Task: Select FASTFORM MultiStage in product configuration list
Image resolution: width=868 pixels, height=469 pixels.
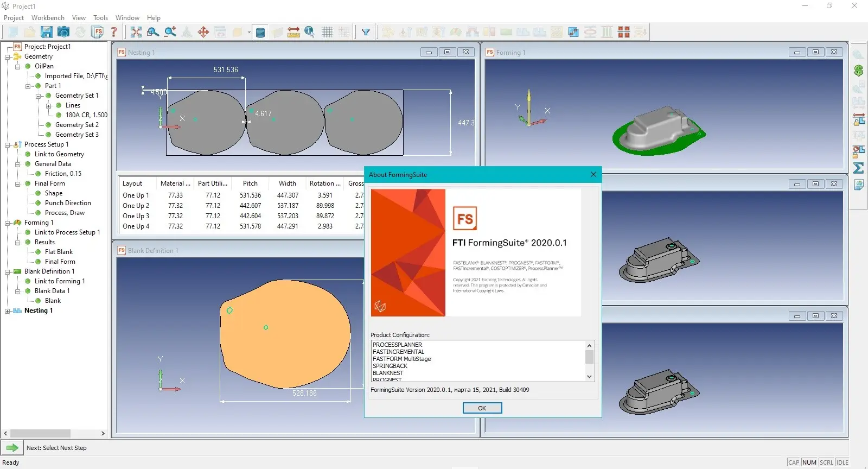Action: click(x=401, y=359)
